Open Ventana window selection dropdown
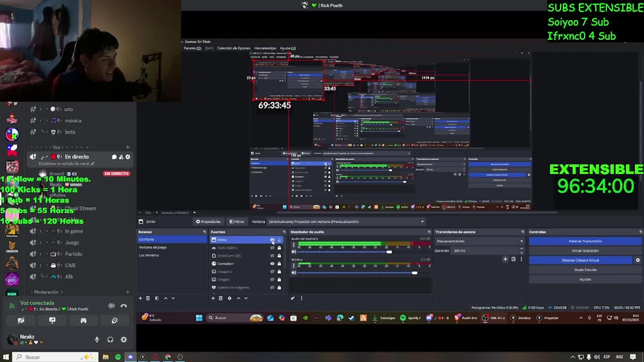644x362 pixels. [346, 222]
